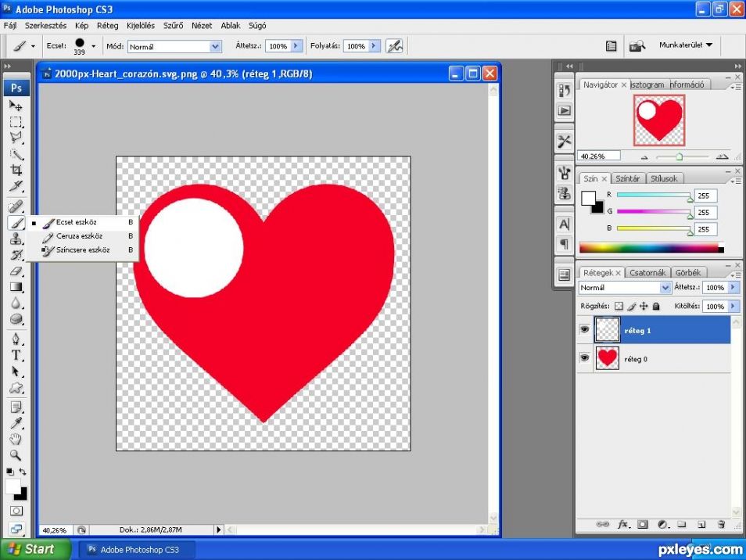Select the Notes tool
This screenshot has height=560, width=746.
point(16,407)
